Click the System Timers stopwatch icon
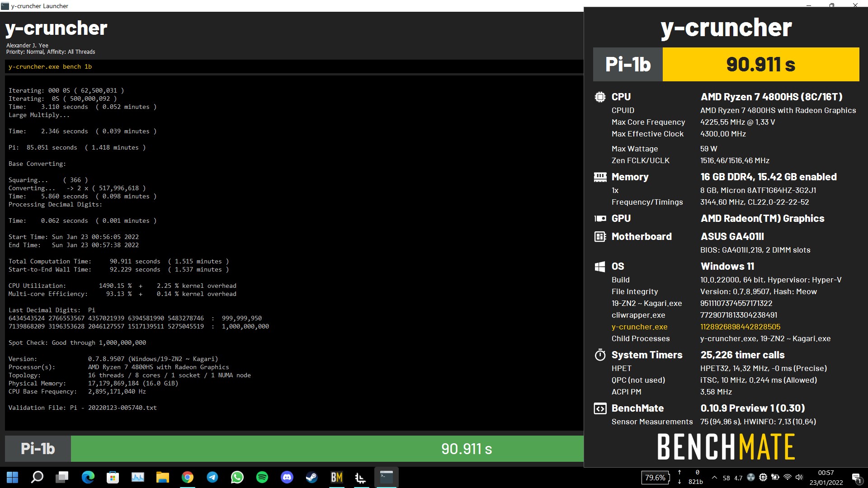Screen dimensions: 868x488 coord(600,355)
